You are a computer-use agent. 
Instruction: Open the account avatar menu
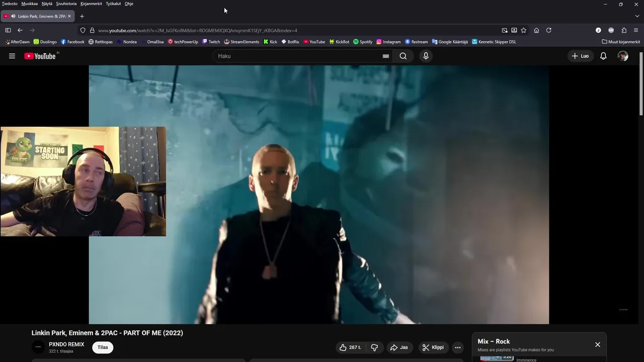coord(623,56)
